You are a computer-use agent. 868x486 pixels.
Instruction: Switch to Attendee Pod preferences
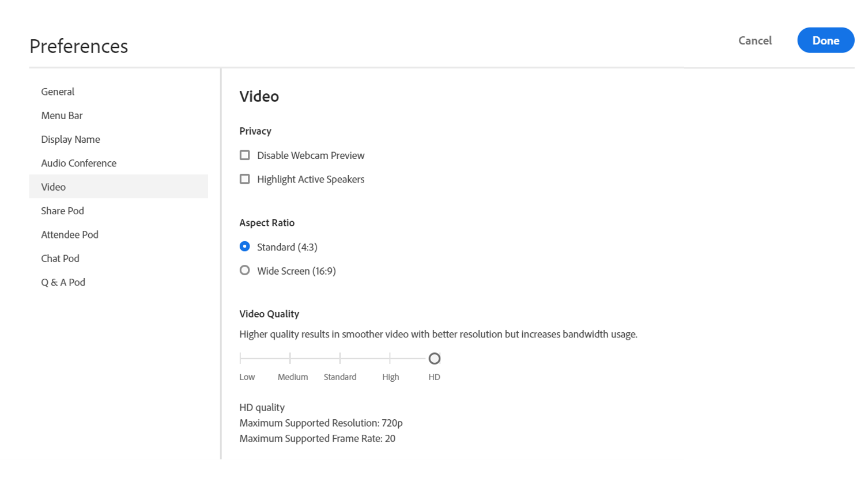click(70, 234)
